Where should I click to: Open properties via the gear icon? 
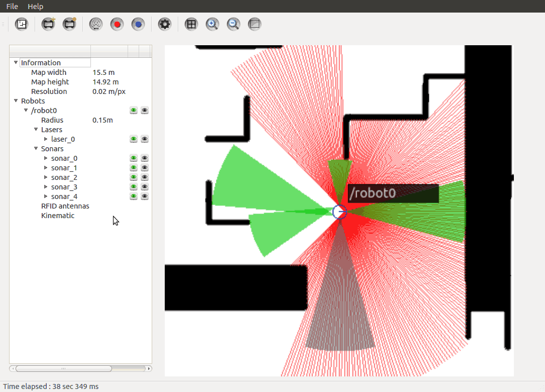165,24
